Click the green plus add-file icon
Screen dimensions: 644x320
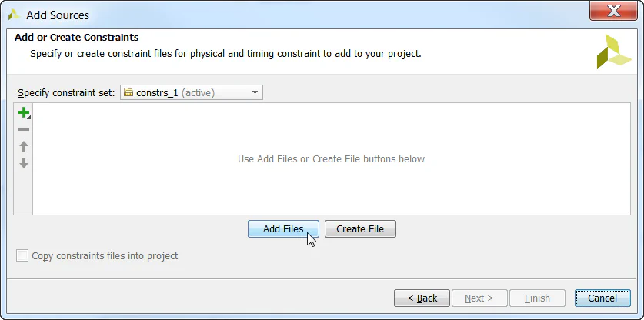[x=24, y=113]
